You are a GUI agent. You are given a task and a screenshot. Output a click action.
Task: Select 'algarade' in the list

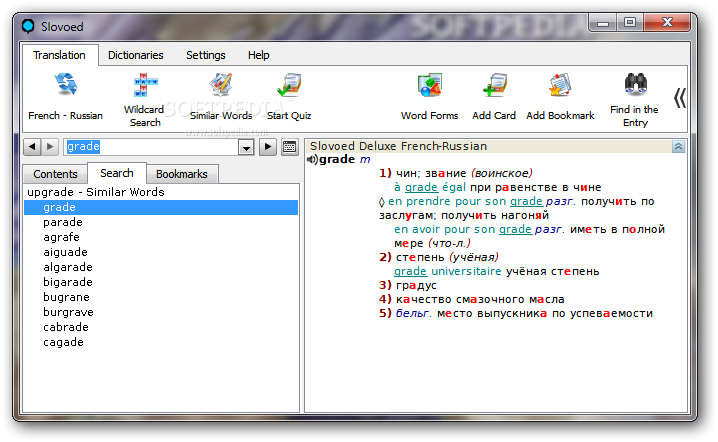pos(68,267)
